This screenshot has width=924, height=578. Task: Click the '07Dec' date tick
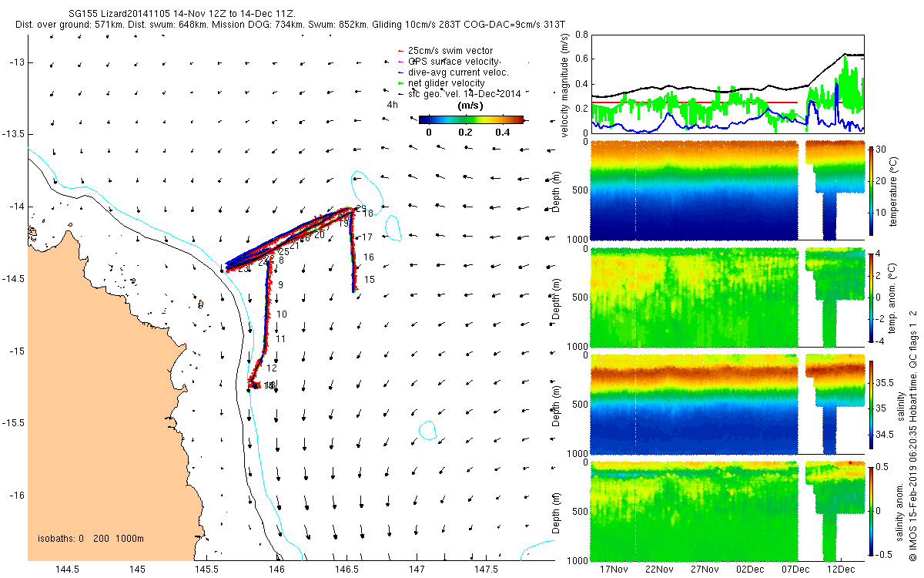pos(795,569)
